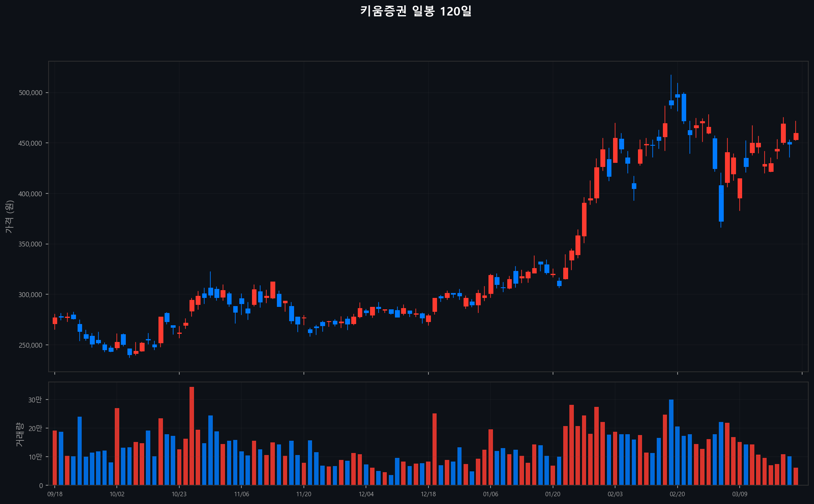Click the last red candle on the right
Image resolution: width=814 pixels, height=504 pixels.
(x=796, y=136)
